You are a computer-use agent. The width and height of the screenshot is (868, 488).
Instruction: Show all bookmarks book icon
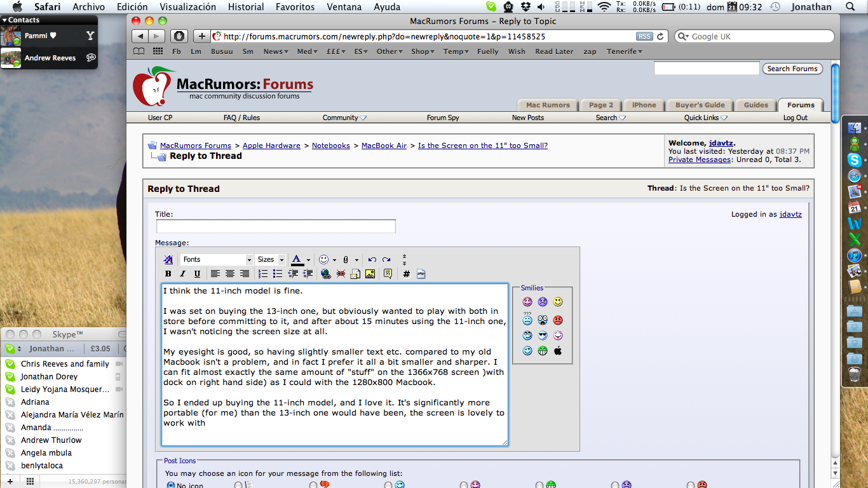click(139, 51)
